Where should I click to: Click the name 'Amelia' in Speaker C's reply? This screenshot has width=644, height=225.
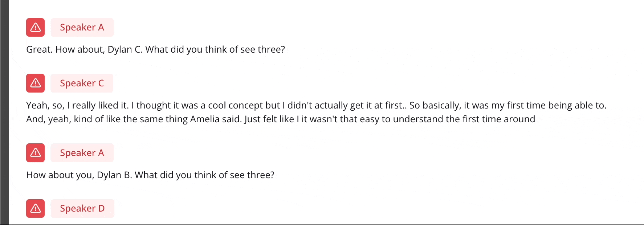[x=205, y=119]
